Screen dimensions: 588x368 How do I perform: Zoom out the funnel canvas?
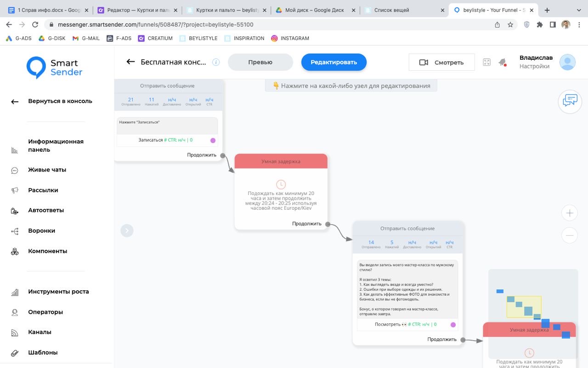(x=570, y=235)
